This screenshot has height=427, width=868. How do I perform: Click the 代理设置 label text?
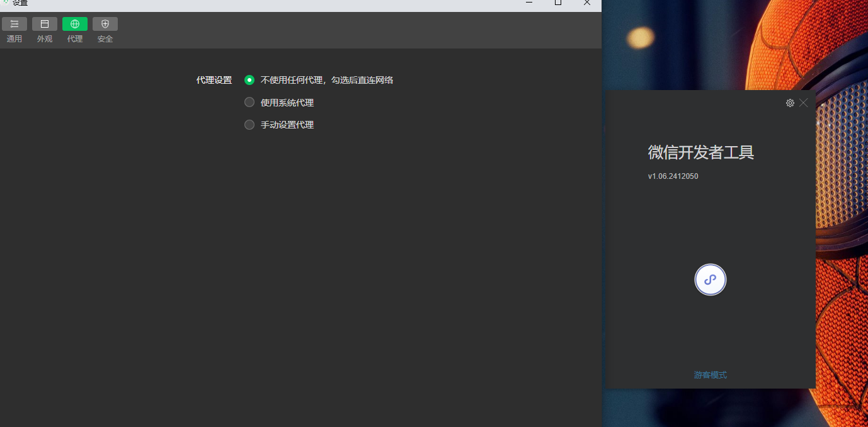click(x=214, y=80)
